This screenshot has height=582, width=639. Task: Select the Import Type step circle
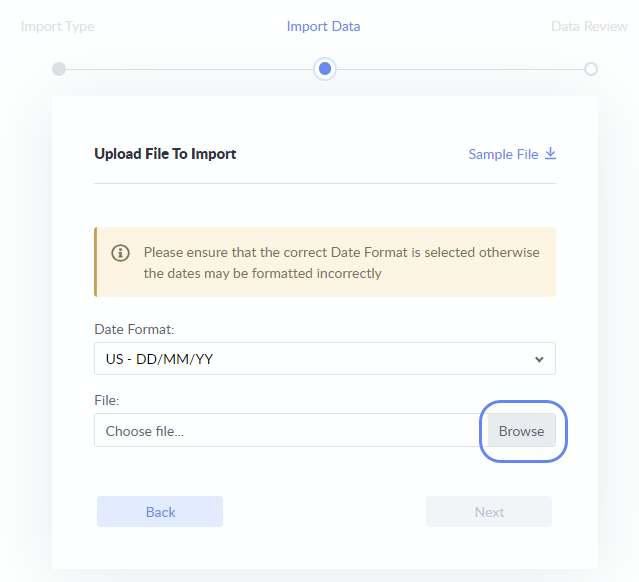pos(59,69)
